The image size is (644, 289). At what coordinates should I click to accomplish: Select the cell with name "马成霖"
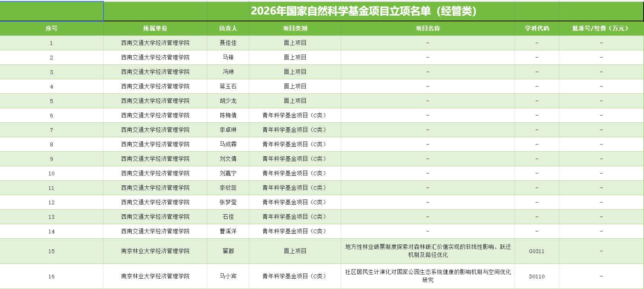point(228,144)
